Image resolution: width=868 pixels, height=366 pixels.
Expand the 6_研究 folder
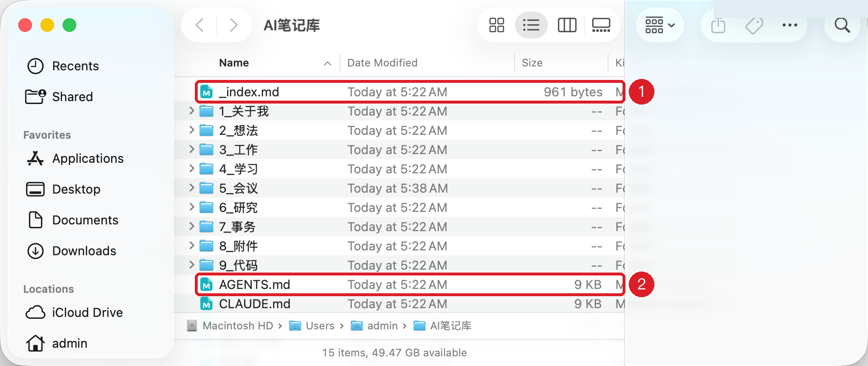click(x=191, y=207)
